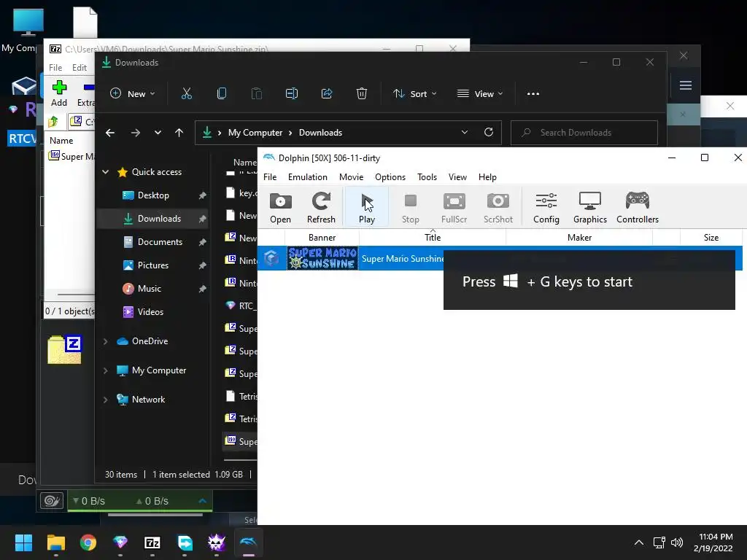Open the Windows Start menu
Screen dimensions: 747x560
[x=23, y=542]
